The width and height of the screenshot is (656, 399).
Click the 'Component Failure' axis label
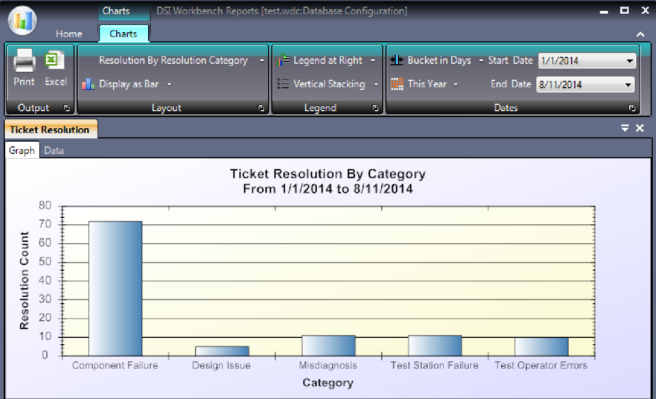pyautogui.click(x=115, y=366)
